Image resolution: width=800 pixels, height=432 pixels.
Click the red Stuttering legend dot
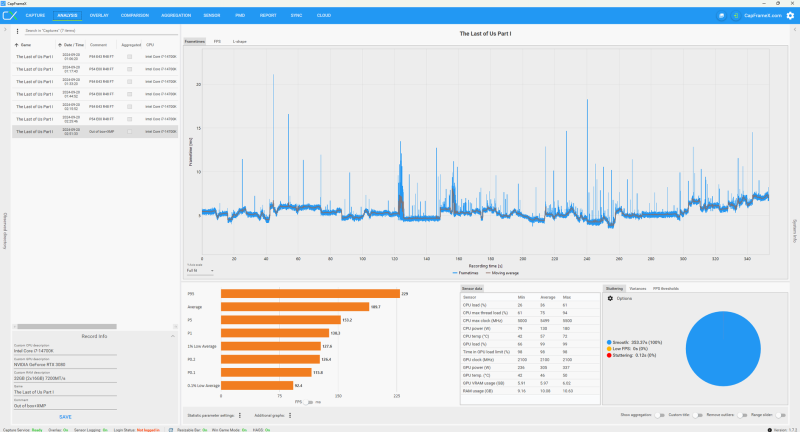coord(609,355)
